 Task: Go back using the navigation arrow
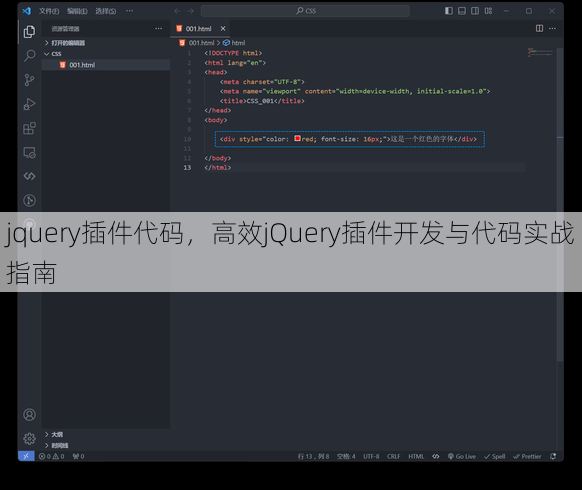coord(177,11)
